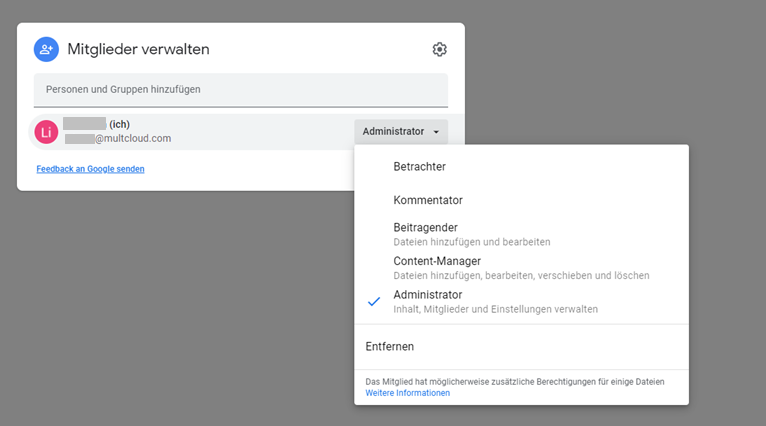
Task: Select the Betrachter role
Action: pyautogui.click(x=420, y=166)
